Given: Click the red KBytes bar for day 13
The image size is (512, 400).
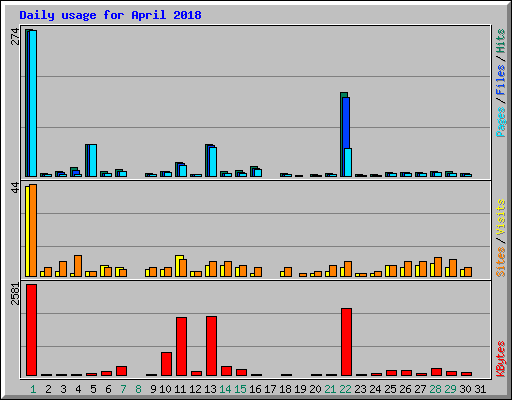Looking at the screenshot, I should (x=212, y=346).
